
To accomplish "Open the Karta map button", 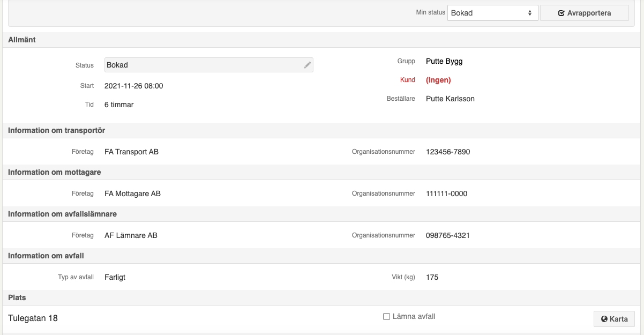I will (615, 319).
